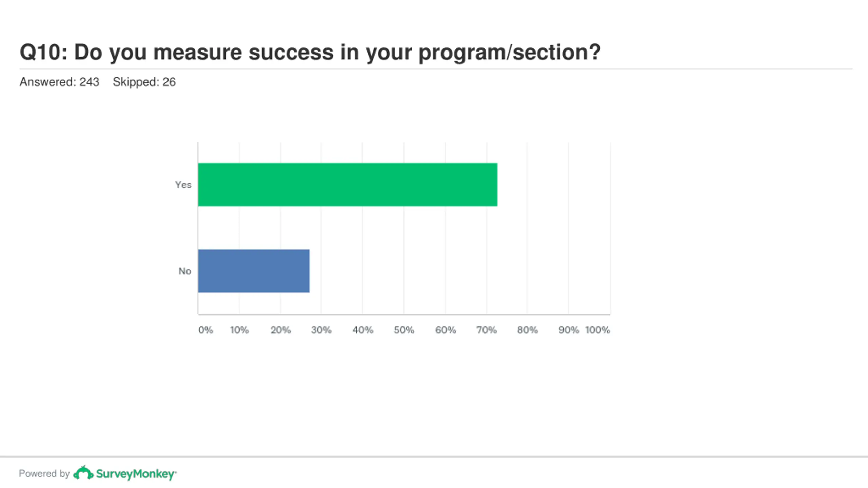Click the 40% axis tick label
The height and width of the screenshot is (488, 868).
pos(363,330)
